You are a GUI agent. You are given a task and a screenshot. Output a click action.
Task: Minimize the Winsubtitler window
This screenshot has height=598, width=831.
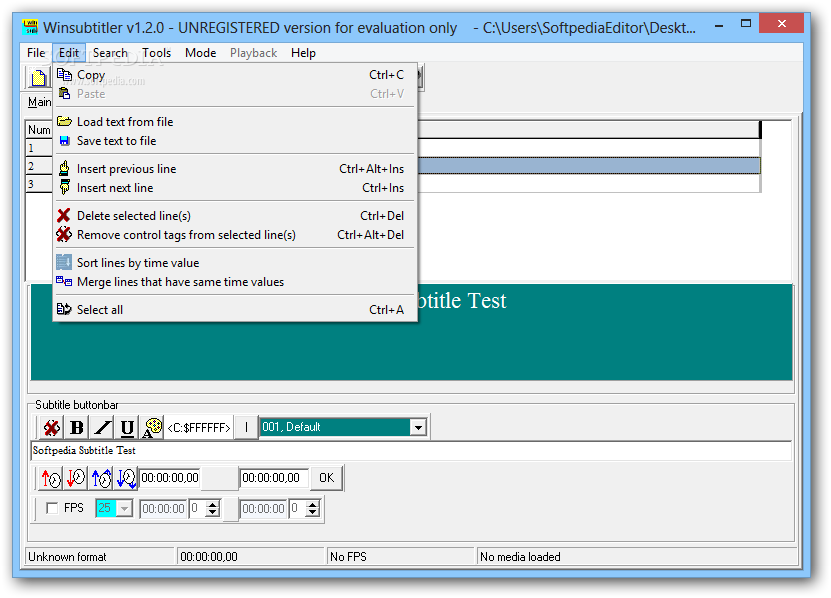719,25
